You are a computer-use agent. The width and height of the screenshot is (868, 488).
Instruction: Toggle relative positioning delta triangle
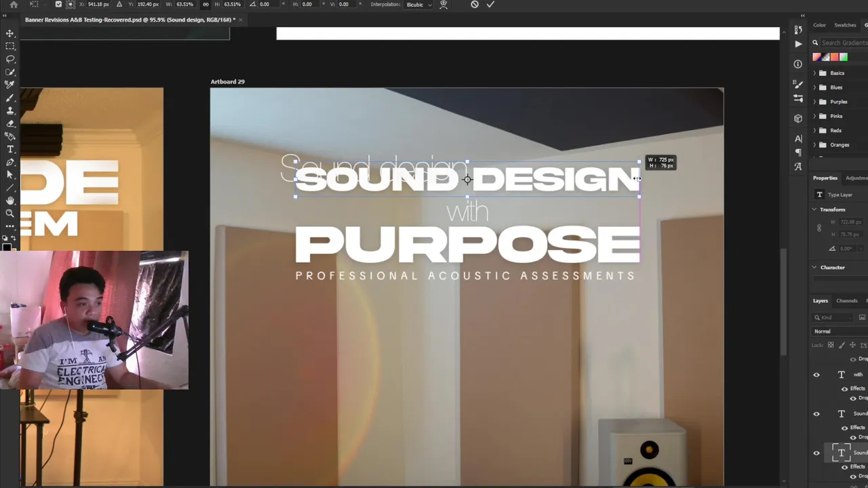coord(119,4)
